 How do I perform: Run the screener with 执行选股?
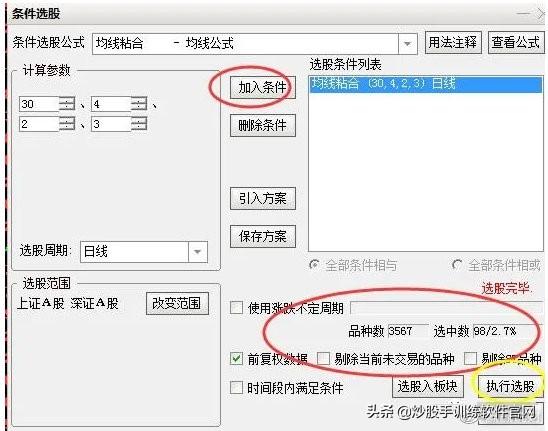coord(510,387)
